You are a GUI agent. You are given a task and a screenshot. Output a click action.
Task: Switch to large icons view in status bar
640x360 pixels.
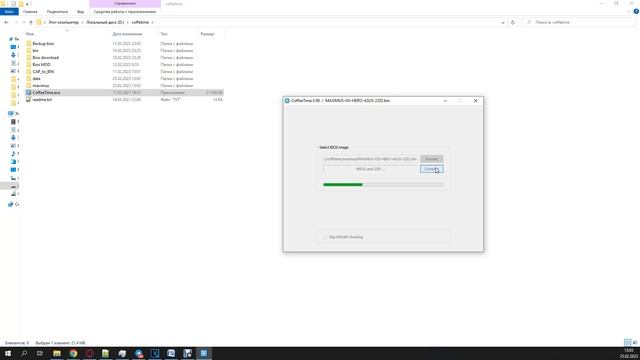(635, 342)
